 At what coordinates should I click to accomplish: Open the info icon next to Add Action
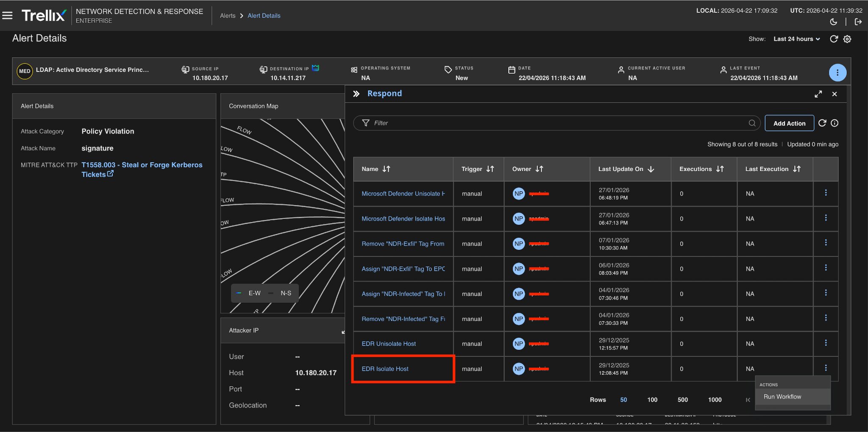pyautogui.click(x=835, y=123)
